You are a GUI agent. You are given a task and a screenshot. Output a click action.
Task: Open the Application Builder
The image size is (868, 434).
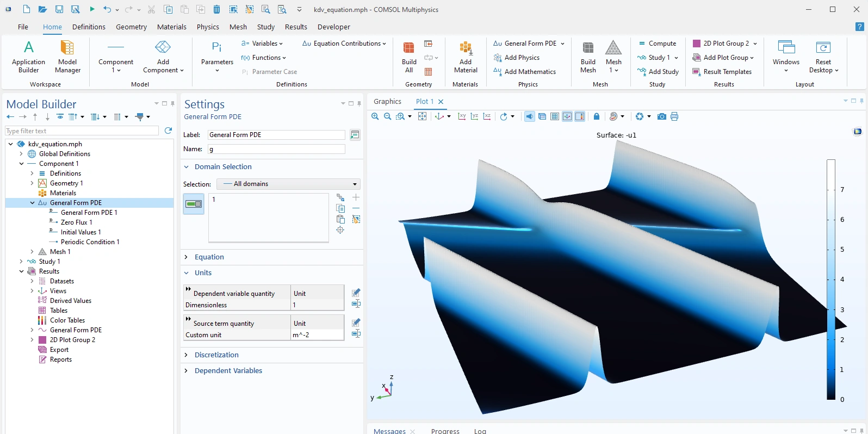click(28, 57)
